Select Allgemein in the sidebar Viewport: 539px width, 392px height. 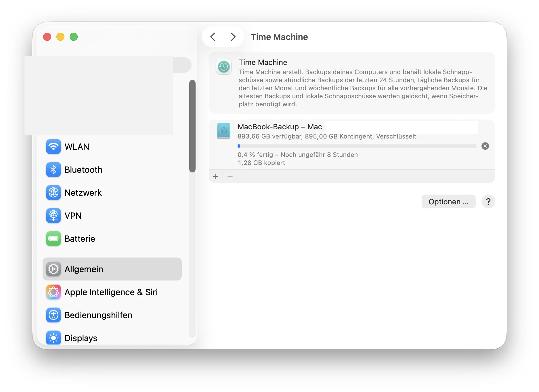112,269
